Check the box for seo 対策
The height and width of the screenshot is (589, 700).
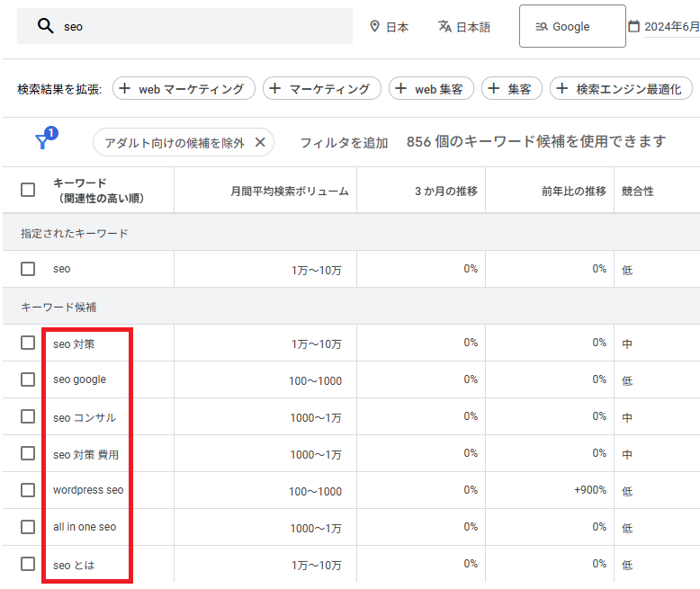pyautogui.click(x=28, y=343)
